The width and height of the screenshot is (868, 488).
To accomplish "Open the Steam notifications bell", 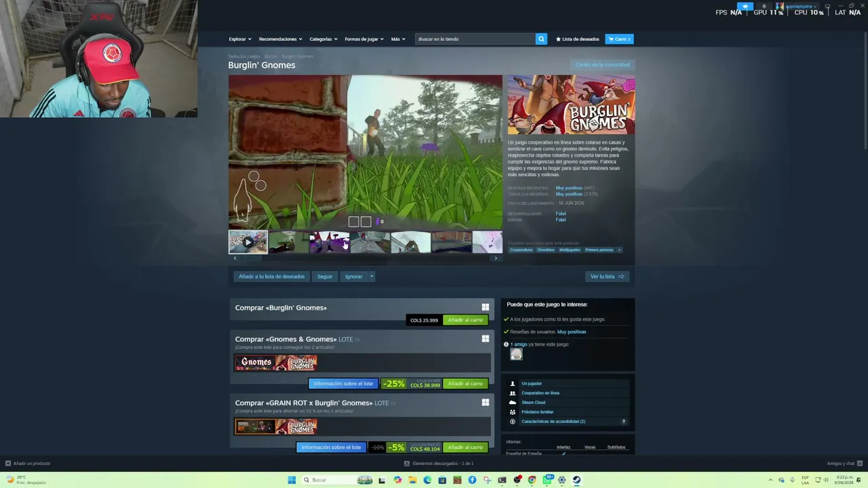I will 764,6.
